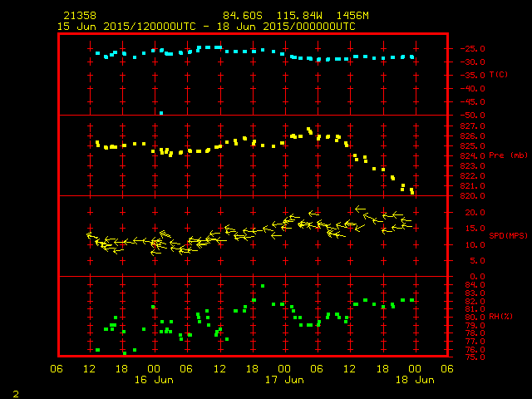Click the 83.0 humidity tick value
Screen dimensions: 532x399
(475, 293)
